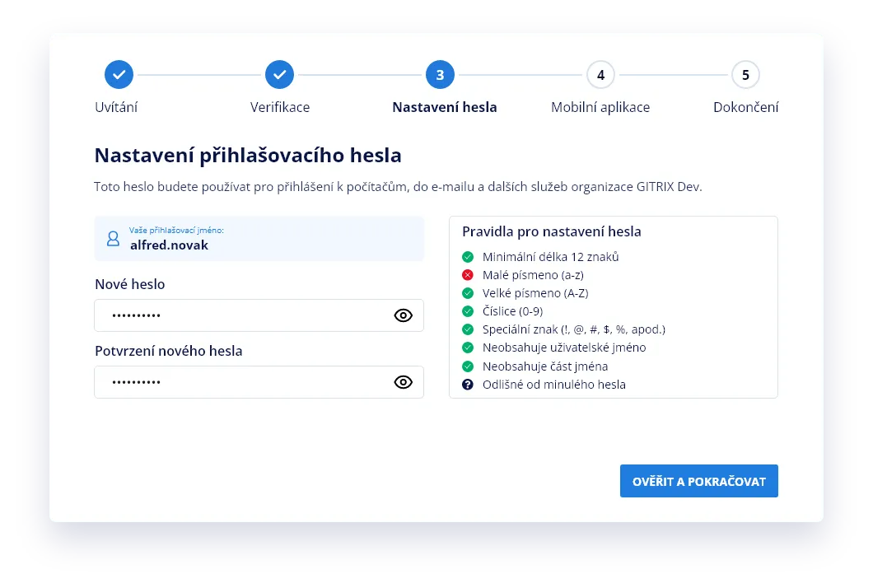Click the rule text Číslice (0-9)
The image size is (873, 588).
point(512,311)
